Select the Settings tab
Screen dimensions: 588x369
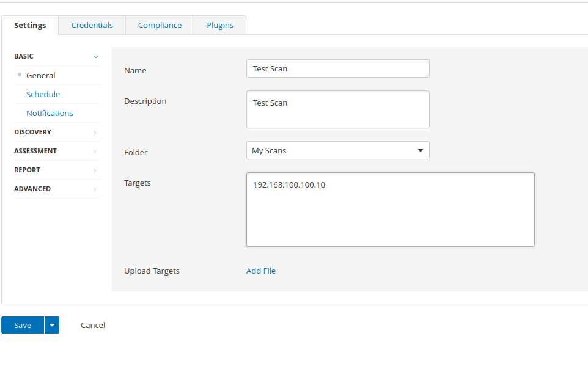(30, 25)
